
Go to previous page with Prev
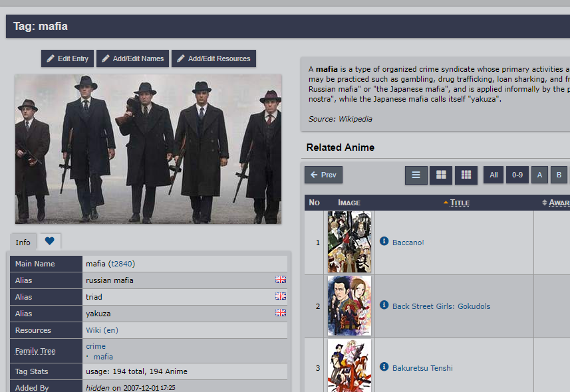323,175
